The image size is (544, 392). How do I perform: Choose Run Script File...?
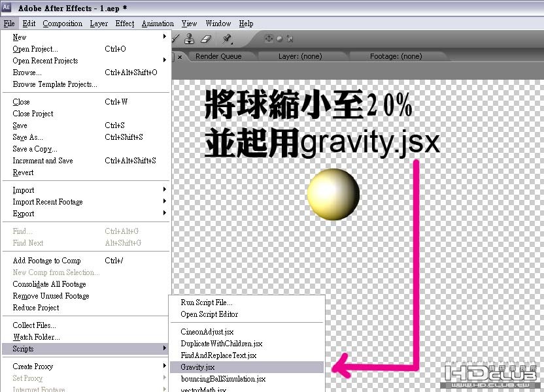pyautogui.click(x=246, y=302)
